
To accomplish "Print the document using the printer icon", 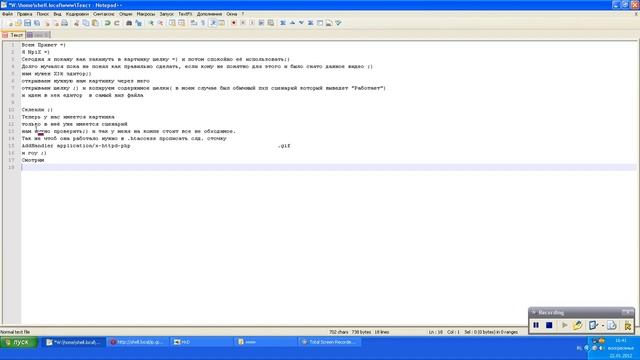I will [x=64, y=23].
